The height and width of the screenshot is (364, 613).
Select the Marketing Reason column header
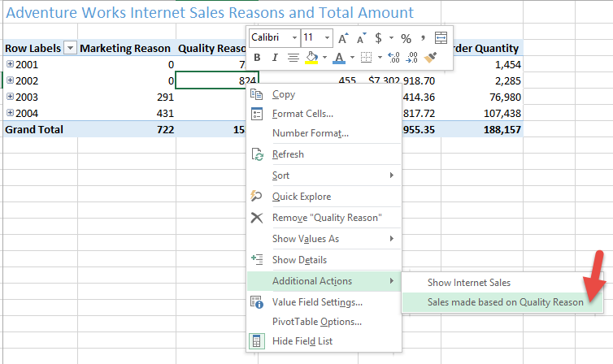coord(125,48)
